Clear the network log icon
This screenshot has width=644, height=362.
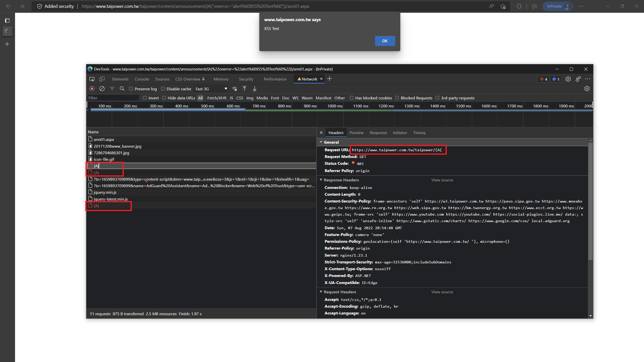[102, 89]
